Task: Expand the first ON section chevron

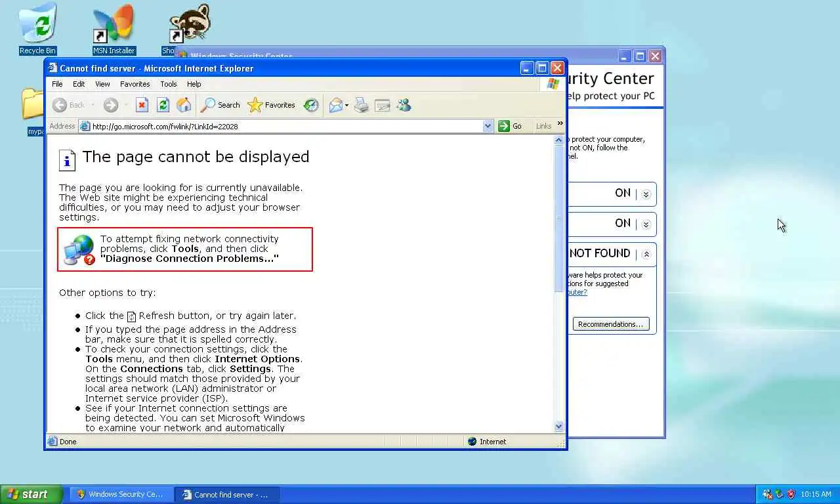Action: tap(646, 194)
